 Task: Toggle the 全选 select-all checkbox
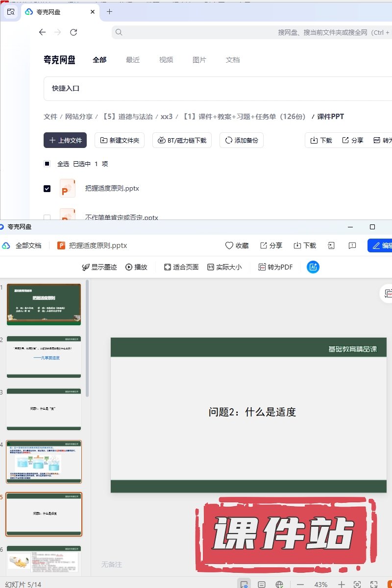click(47, 164)
